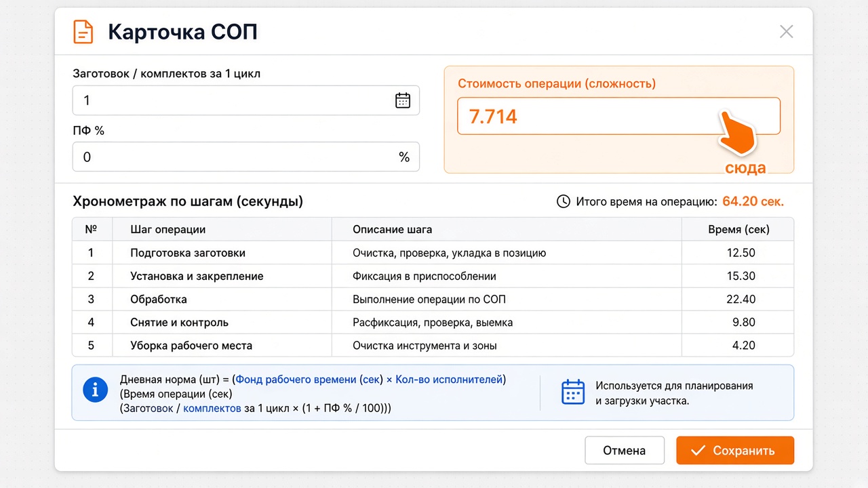The width and height of the screenshot is (868, 488).
Task: Follow the Фонд рабочего времени (сек) link
Action: pyautogui.click(x=309, y=380)
